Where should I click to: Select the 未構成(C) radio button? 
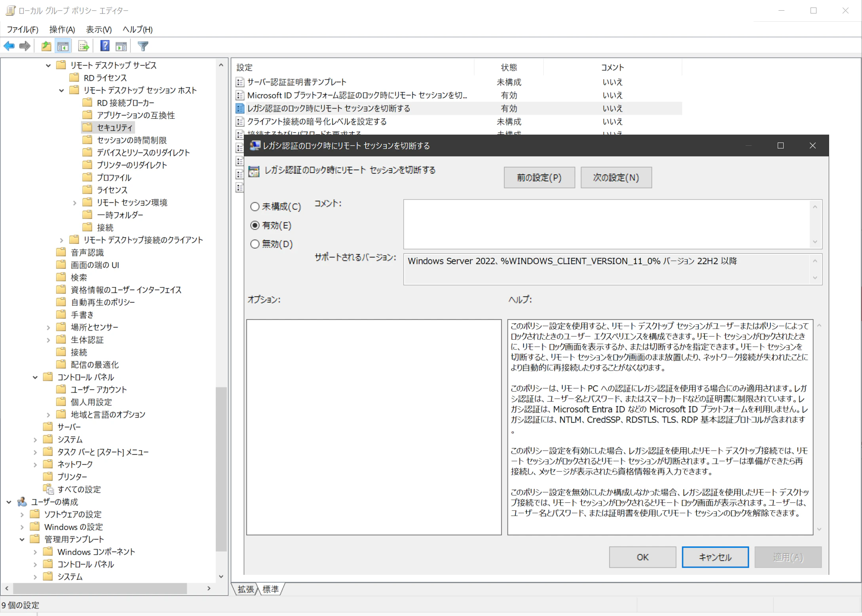255,207
